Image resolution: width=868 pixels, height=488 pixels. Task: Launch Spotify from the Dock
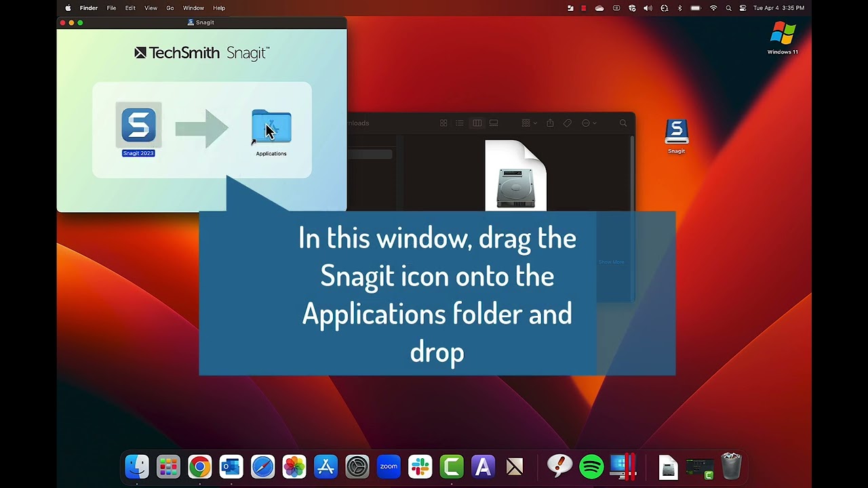(x=591, y=466)
